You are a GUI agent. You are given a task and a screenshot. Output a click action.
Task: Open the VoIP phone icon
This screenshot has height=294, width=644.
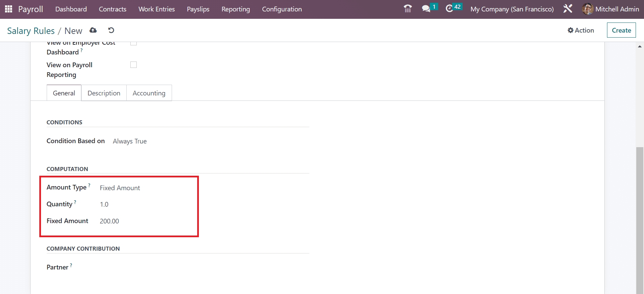407,9
